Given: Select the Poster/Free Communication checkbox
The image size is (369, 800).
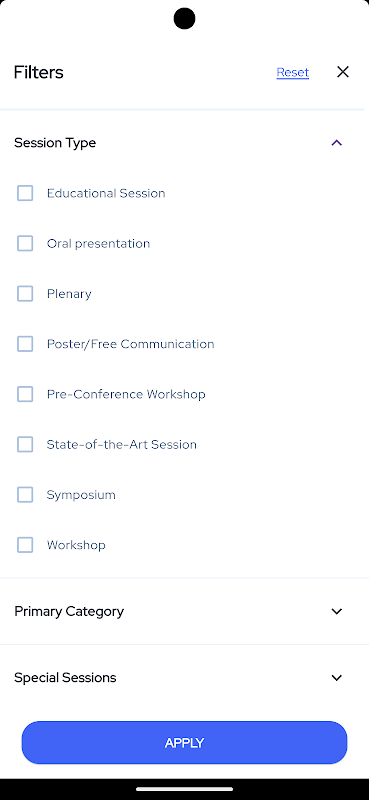Looking at the screenshot, I should tap(25, 344).
